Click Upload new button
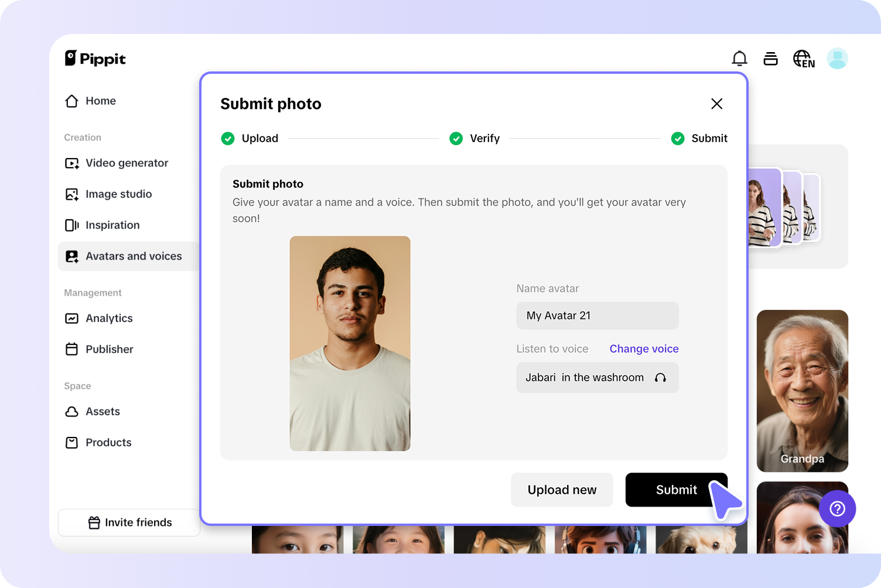Image resolution: width=881 pixels, height=588 pixels. [x=562, y=490]
